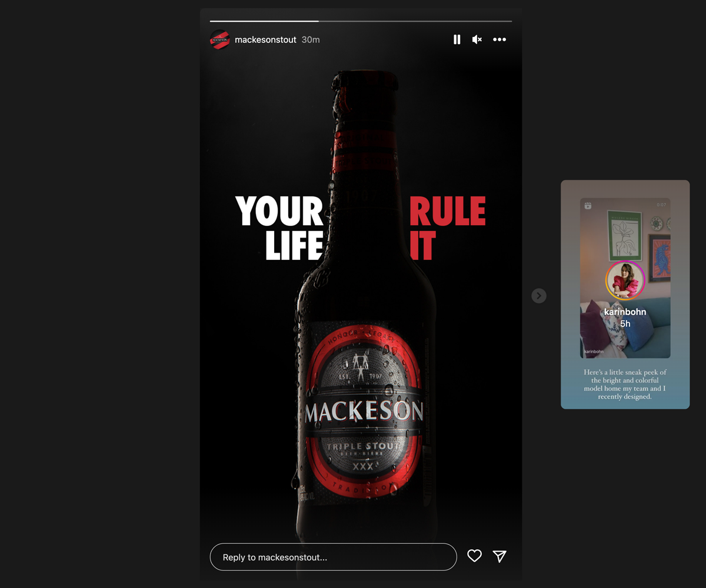Select karinbohn's profile avatar

[625, 280]
